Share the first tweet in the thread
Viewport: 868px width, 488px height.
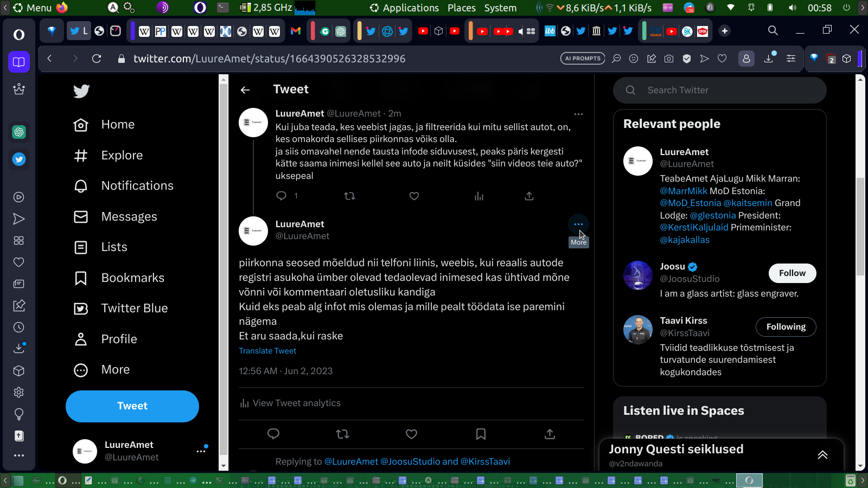[x=529, y=196]
